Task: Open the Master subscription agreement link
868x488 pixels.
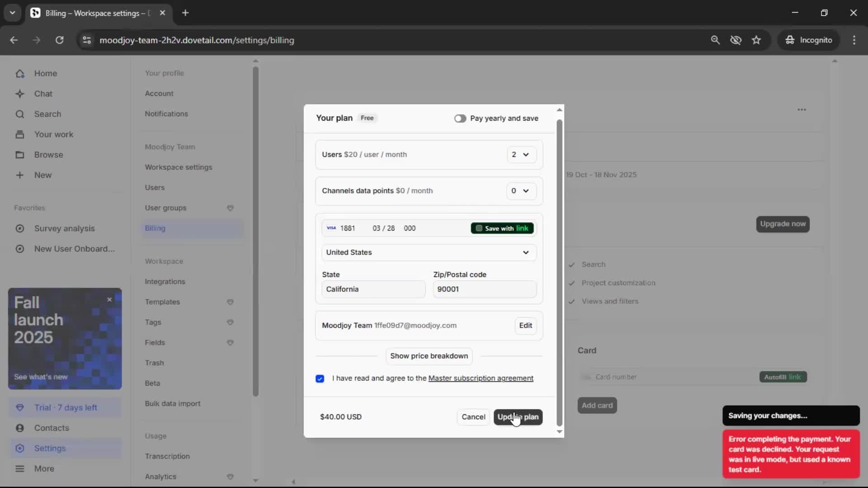Action: [481, 379]
